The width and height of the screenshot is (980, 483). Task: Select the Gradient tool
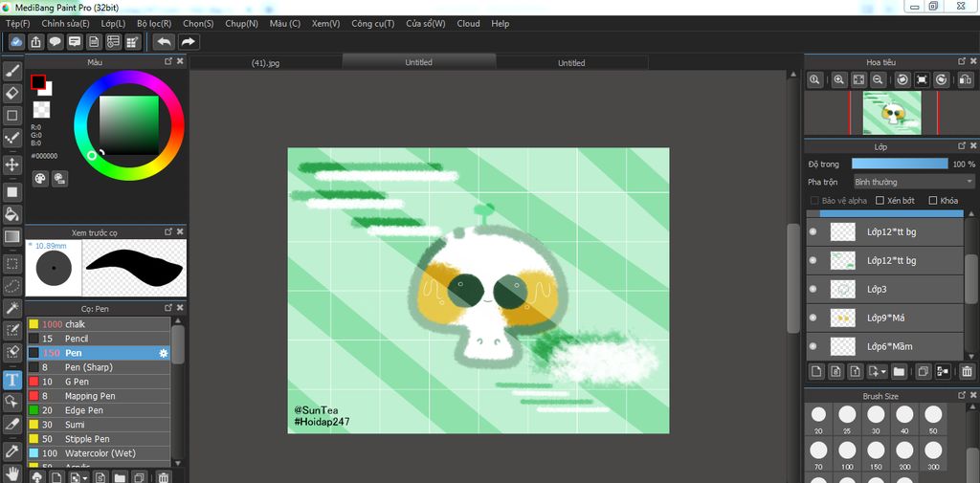(x=11, y=237)
